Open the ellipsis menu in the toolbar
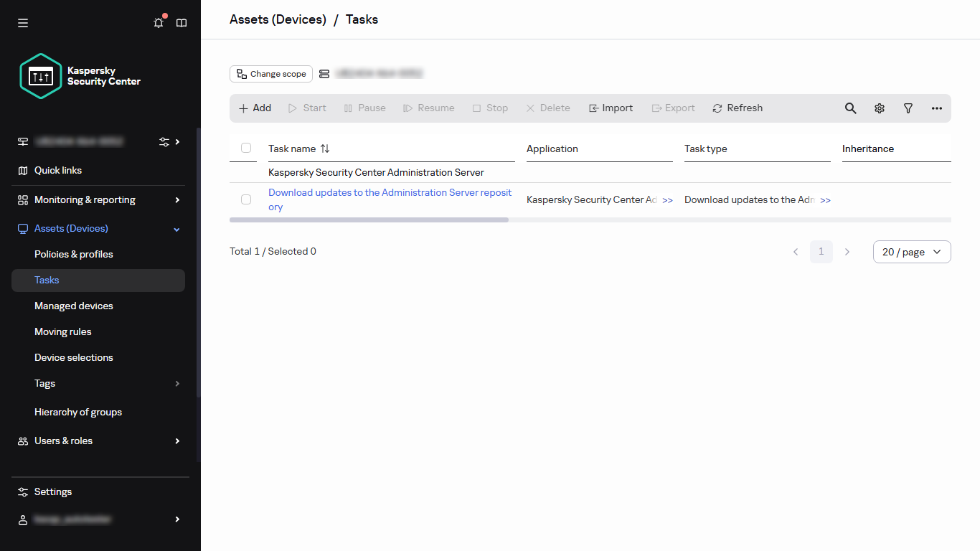Screen dimensions: 980x551 pyautogui.click(x=937, y=108)
